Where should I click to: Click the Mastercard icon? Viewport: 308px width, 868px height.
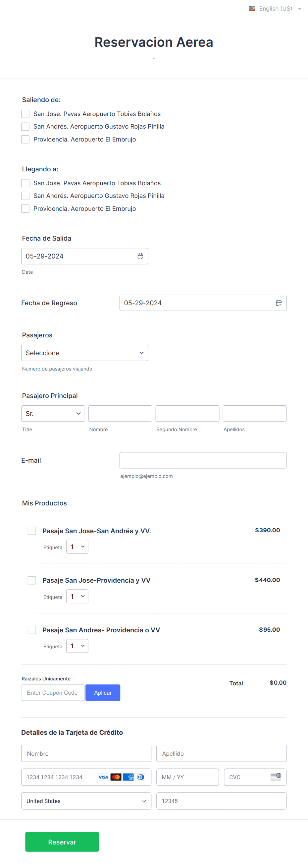[116, 777]
